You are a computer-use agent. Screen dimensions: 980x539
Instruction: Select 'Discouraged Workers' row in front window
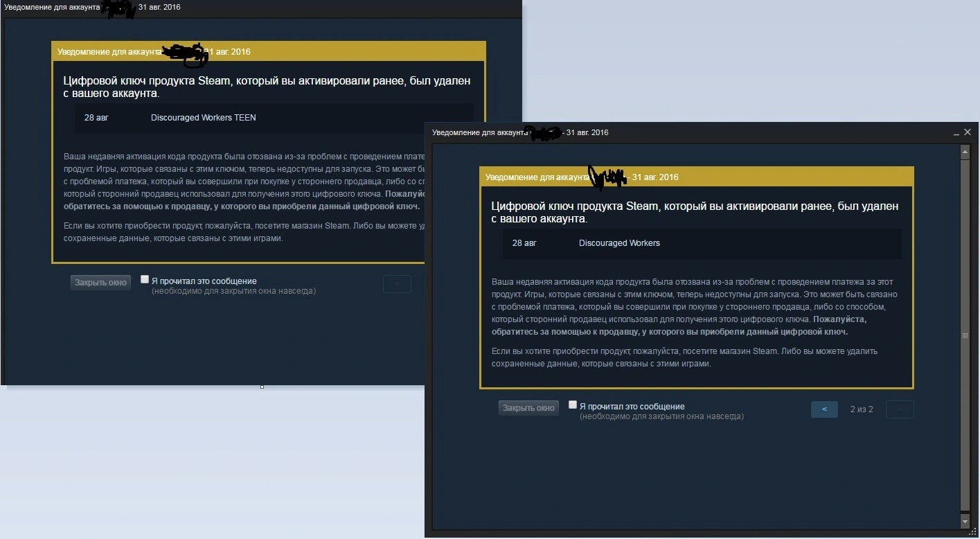tap(702, 243)
